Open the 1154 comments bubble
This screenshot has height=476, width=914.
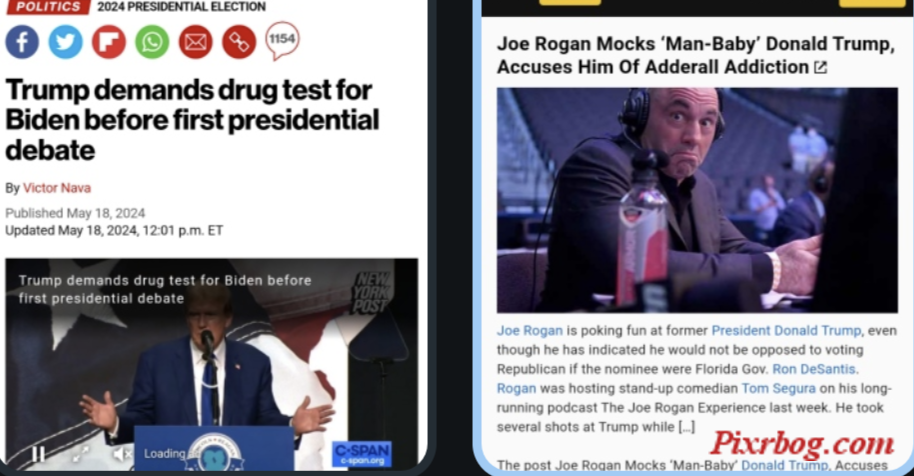click(x=282, y=41)
